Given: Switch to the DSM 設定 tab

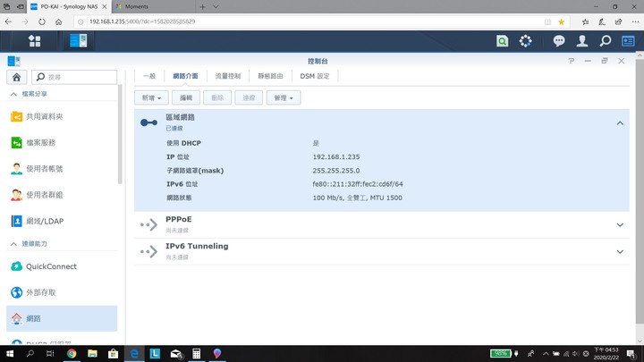Looking at the screenshot, I should click(315, 76).
